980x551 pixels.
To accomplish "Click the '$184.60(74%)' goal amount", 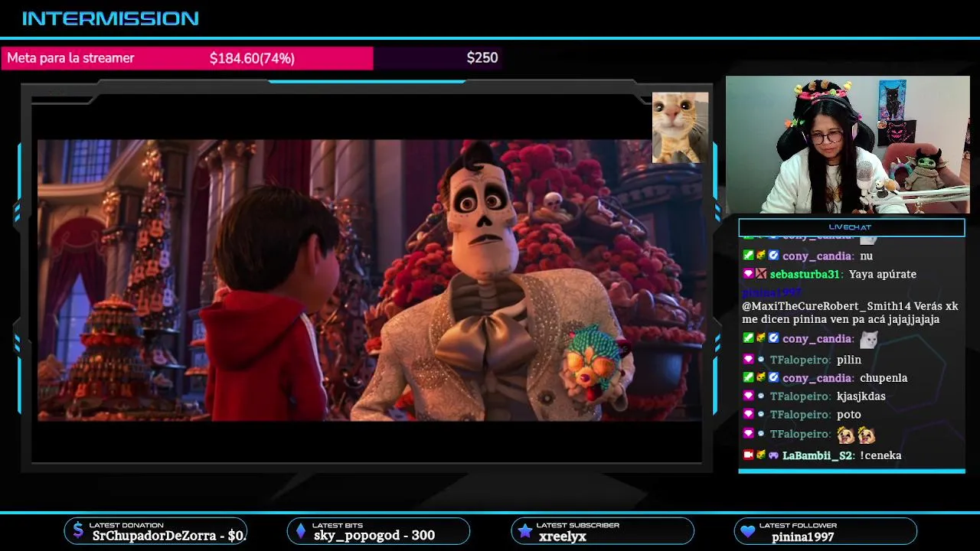I will [x=252, y=58].
